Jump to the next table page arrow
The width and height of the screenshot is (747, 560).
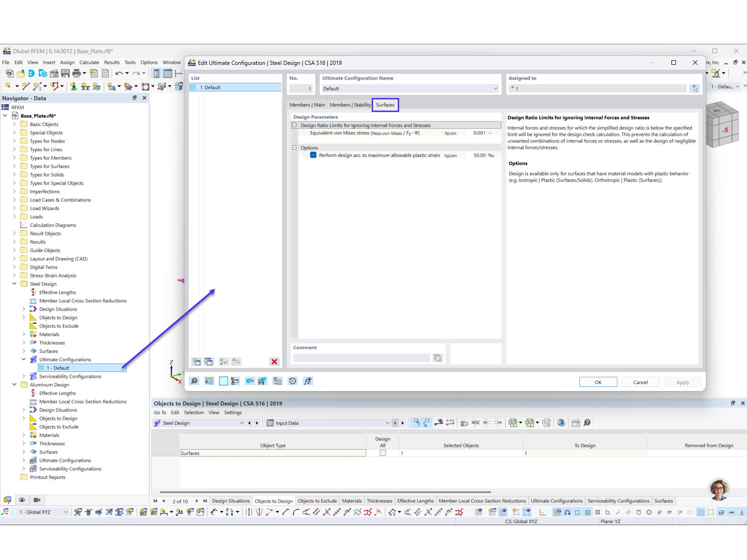[x=197, y=501]
